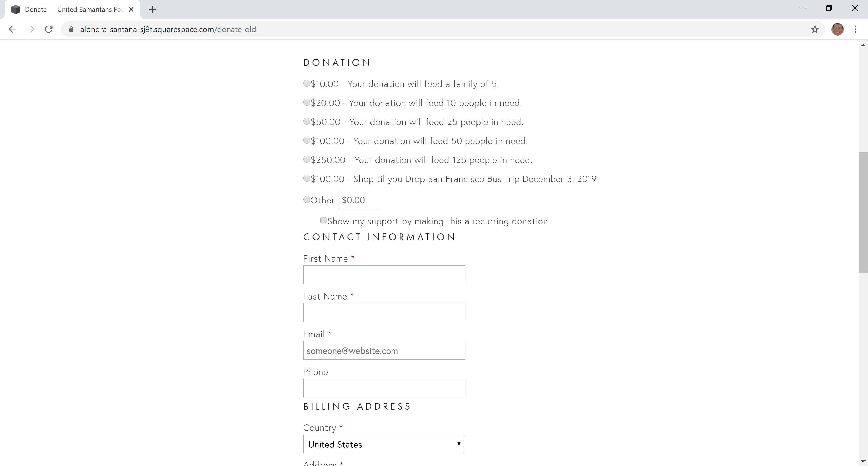View site security lock info
868x466 pixels.
71,30
